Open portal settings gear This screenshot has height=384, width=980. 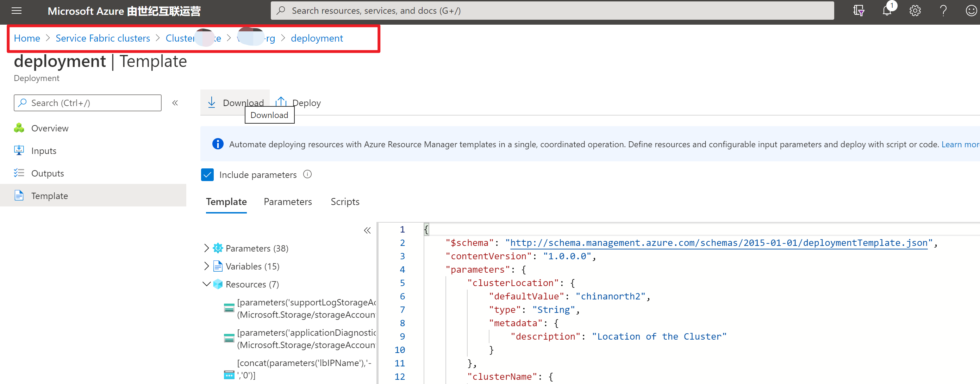(915, 11)
